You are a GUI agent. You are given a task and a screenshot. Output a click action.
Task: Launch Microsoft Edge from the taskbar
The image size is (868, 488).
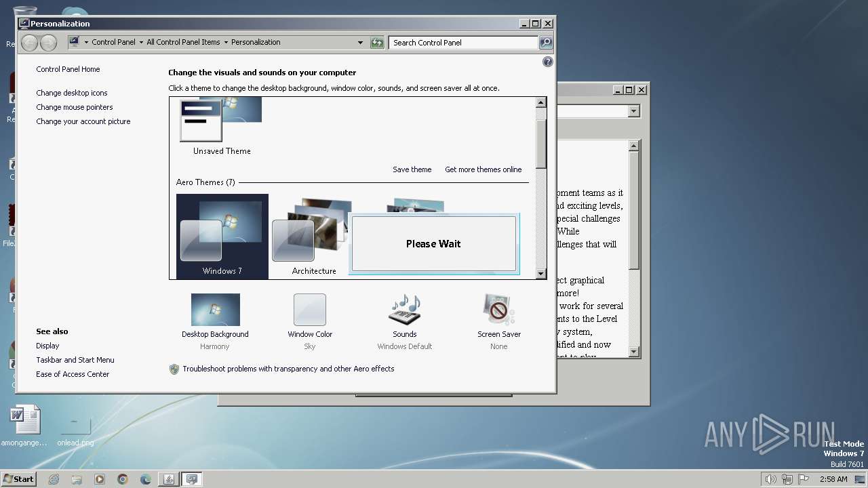point(146,479)
